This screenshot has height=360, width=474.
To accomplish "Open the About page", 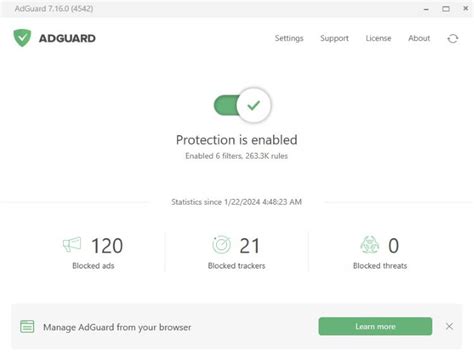I will pyautogui.click(x=419, y=38).
